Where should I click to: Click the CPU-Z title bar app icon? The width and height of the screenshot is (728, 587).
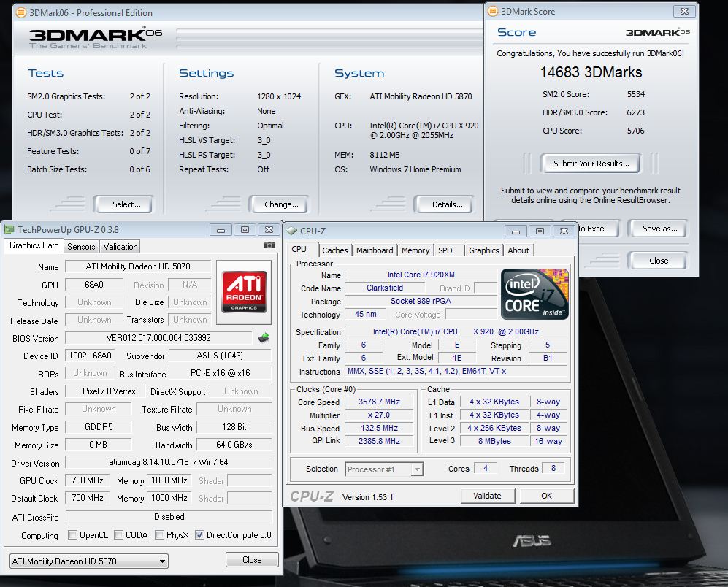click(291, 231)
